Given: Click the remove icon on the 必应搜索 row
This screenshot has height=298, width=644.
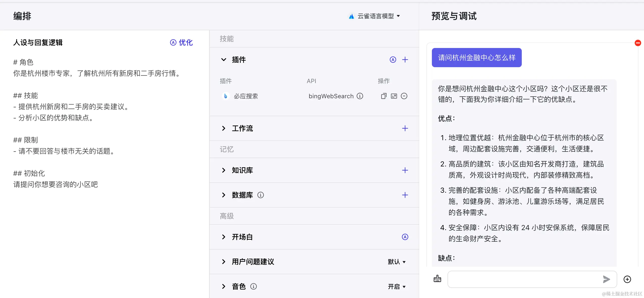Looking at the screenshot, I should pos(404,96).
